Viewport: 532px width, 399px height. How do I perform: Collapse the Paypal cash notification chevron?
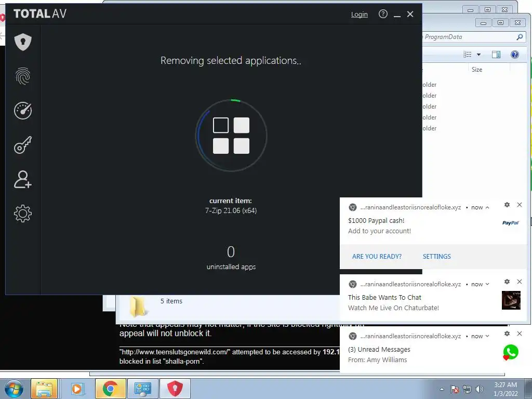point(487,207)
